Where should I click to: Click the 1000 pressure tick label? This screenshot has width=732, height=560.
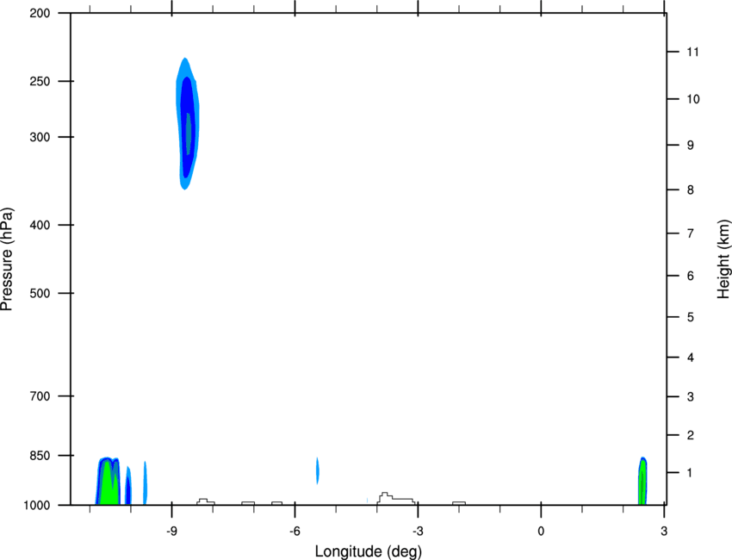[36, 506]
